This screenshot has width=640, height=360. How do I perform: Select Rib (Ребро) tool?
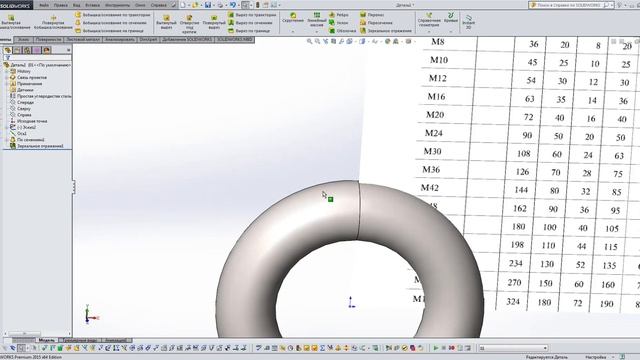[338, 15]
